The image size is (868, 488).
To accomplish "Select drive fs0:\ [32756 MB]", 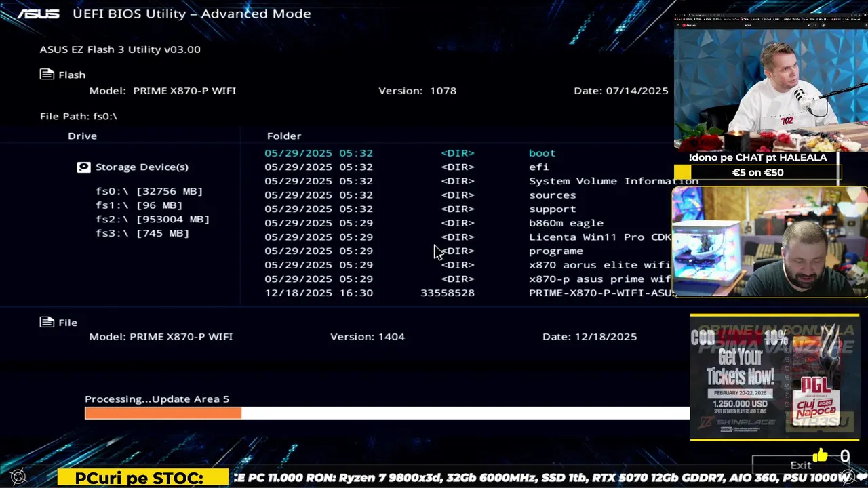I will click(149, 191).
